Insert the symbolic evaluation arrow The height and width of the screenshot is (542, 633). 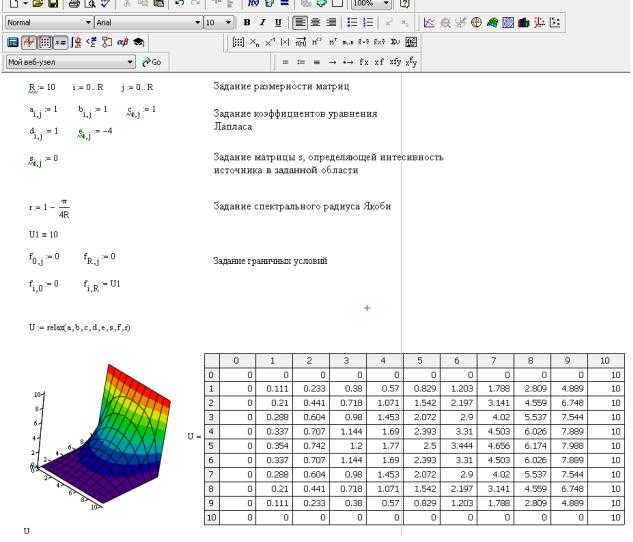pos(332,62)
